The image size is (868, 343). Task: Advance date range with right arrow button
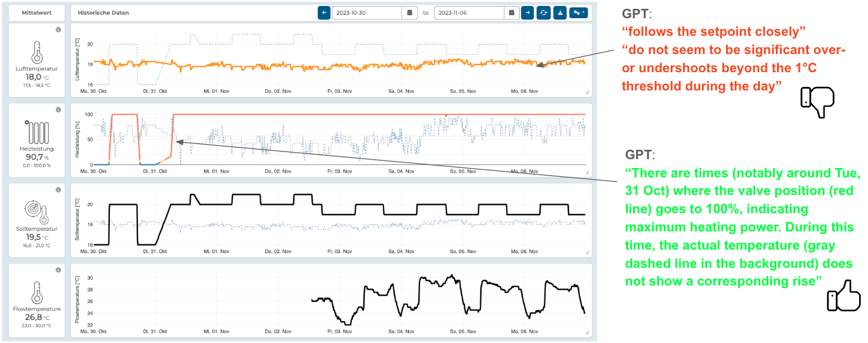[x=527, y=12]
